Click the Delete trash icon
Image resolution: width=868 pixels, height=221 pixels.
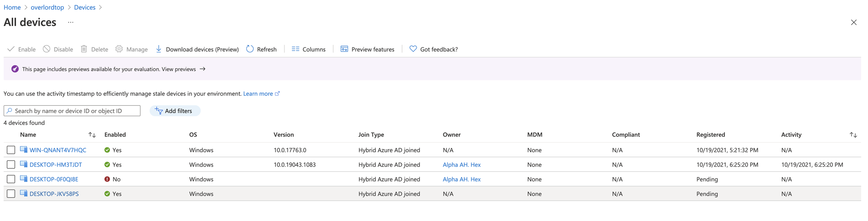coord(84,49)
